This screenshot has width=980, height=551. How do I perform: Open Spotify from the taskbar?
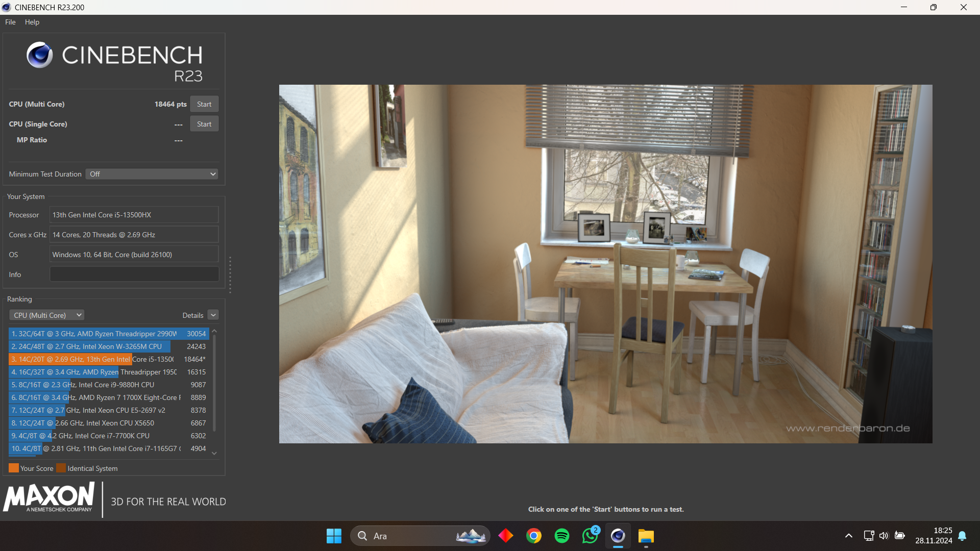coord(561,536)
